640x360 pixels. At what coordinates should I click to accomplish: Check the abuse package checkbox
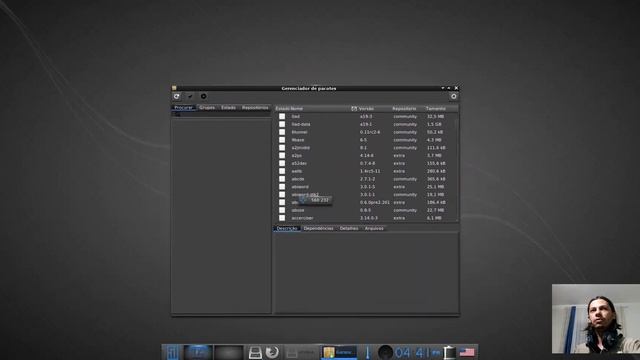coord(282,210)
